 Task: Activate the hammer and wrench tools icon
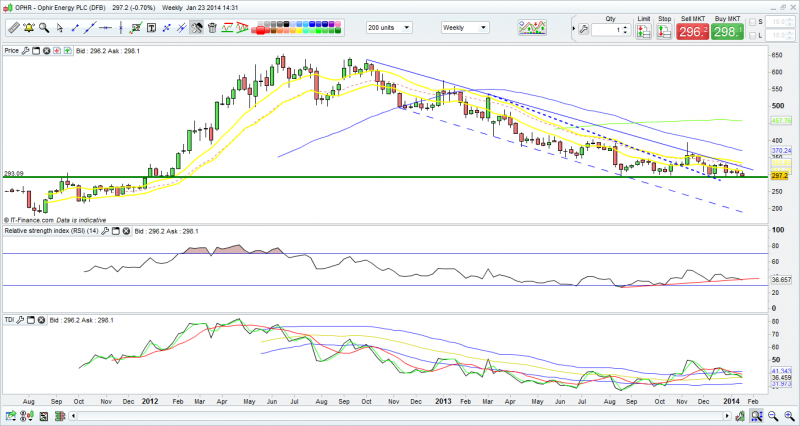tap(198, 28)
